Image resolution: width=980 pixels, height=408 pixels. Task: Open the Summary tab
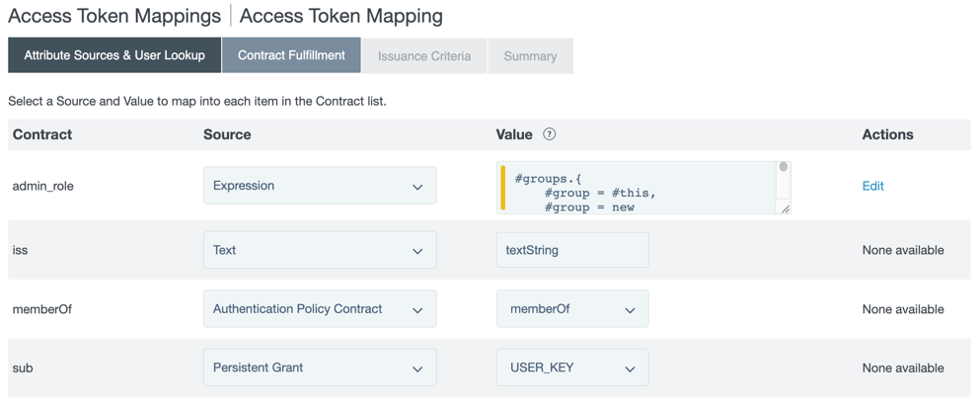530,56
